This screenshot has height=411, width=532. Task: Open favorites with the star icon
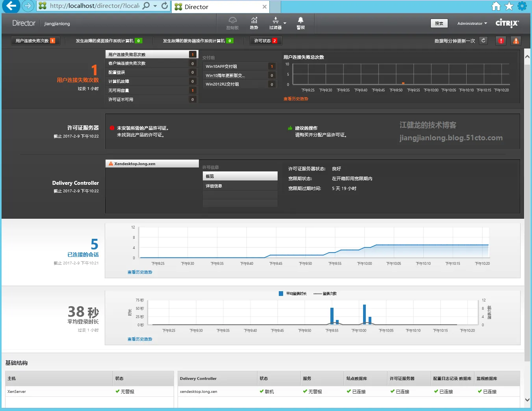(509, 6)
